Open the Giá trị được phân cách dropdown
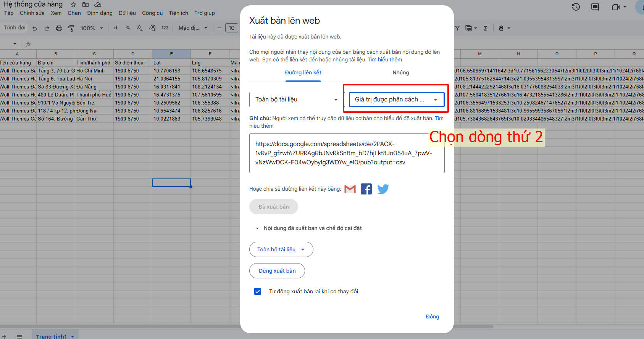 (x=397, y=100)
